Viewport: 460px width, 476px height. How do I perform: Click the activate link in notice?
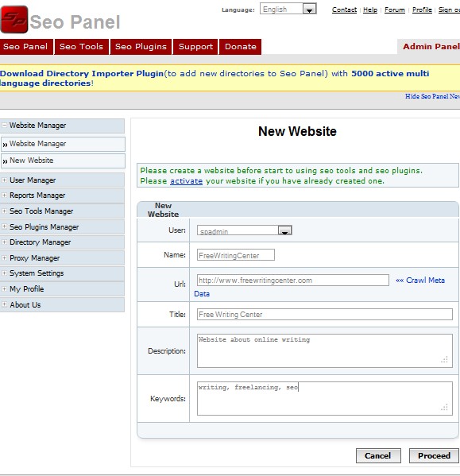click(186, 181)
